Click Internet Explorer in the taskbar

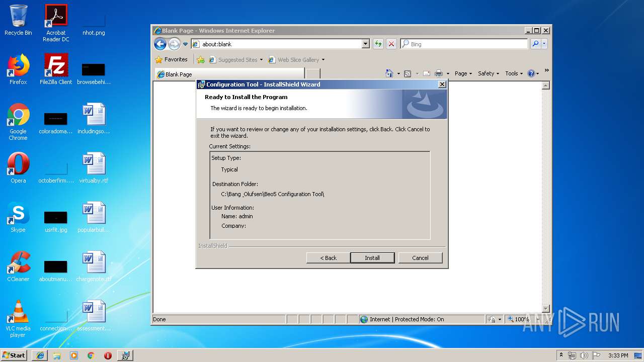[40, 355]
